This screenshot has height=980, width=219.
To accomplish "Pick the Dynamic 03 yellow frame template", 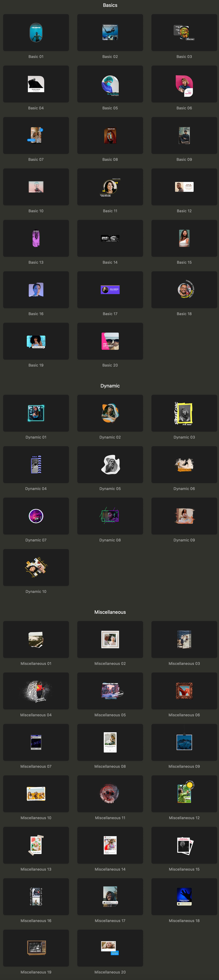I will (x=184, y=413).
